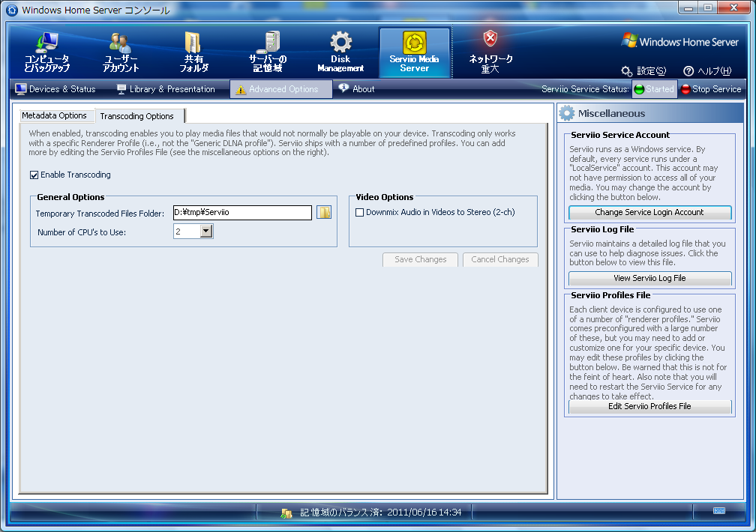Open Disk Management gear icon

click(x=340, y=43)
